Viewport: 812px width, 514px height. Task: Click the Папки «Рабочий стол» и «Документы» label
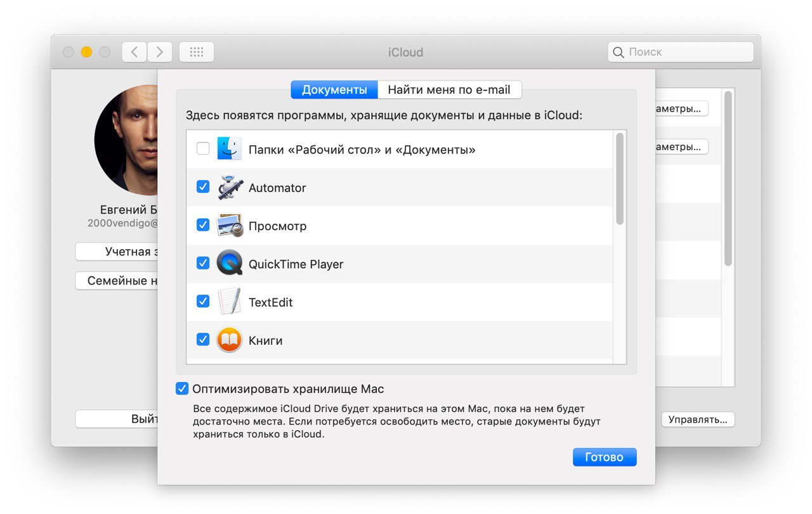tap(362, 150)
